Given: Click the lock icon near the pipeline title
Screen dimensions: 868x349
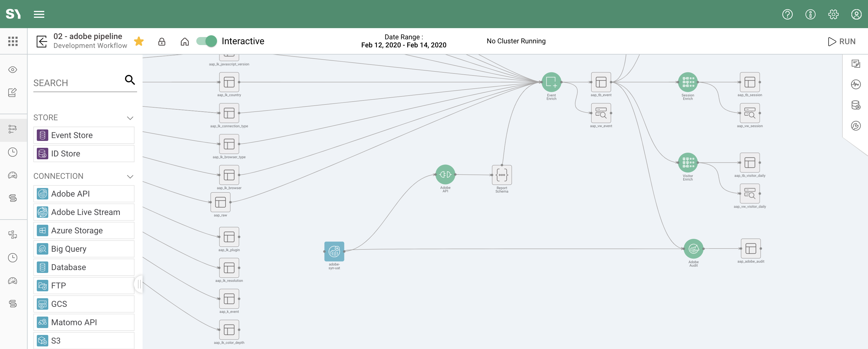Looking at the screenshot, I should [x=162, y=41].
